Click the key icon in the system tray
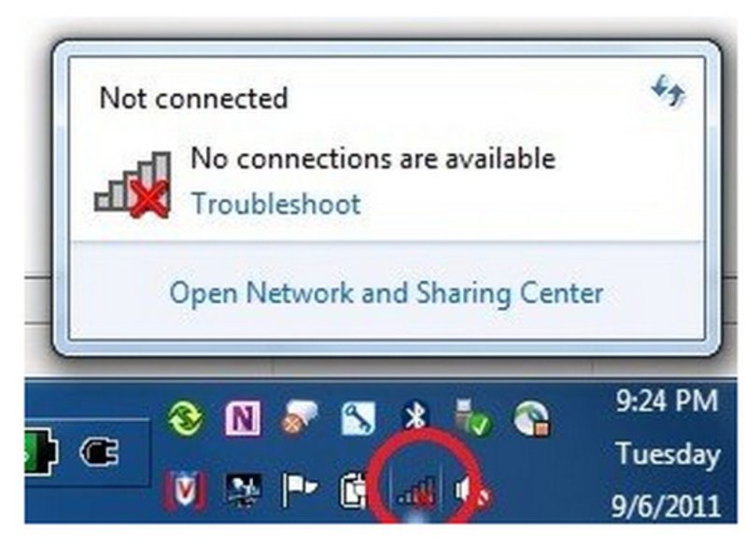Viewport: 747px width, 560px height. tap(359, 418)
